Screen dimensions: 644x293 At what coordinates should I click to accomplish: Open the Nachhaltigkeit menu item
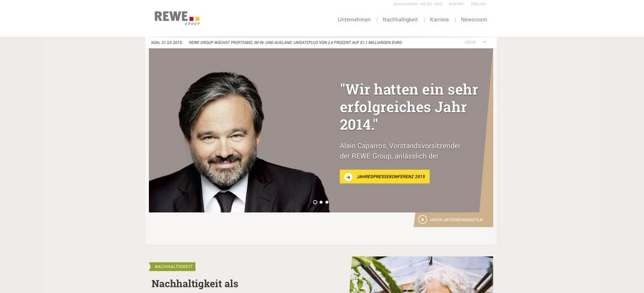click(x=400, y=19)
